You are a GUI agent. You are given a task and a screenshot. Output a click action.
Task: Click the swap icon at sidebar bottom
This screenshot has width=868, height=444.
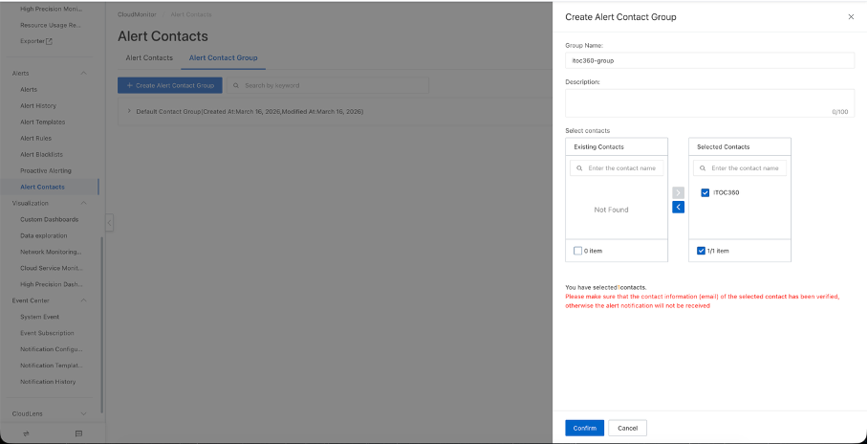coord(26,433)
